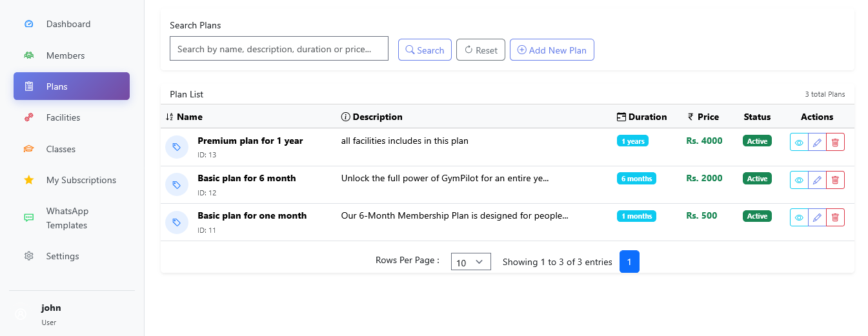Click the '1 months' duration badge
Image resolution: width=868 pixels, height=336 pixels.
tap(636, 215)
